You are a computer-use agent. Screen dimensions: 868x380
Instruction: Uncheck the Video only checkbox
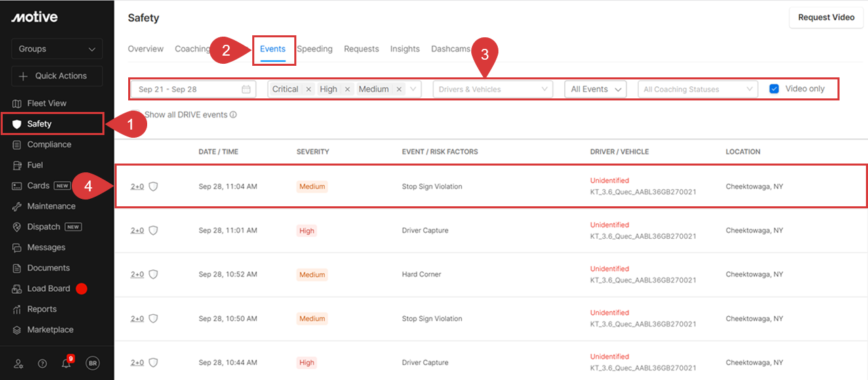coord(774,89)
